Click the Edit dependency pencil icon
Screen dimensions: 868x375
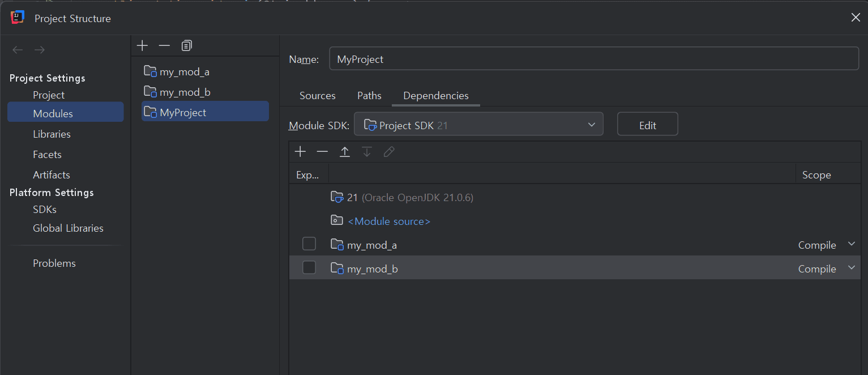coord(389,152)
